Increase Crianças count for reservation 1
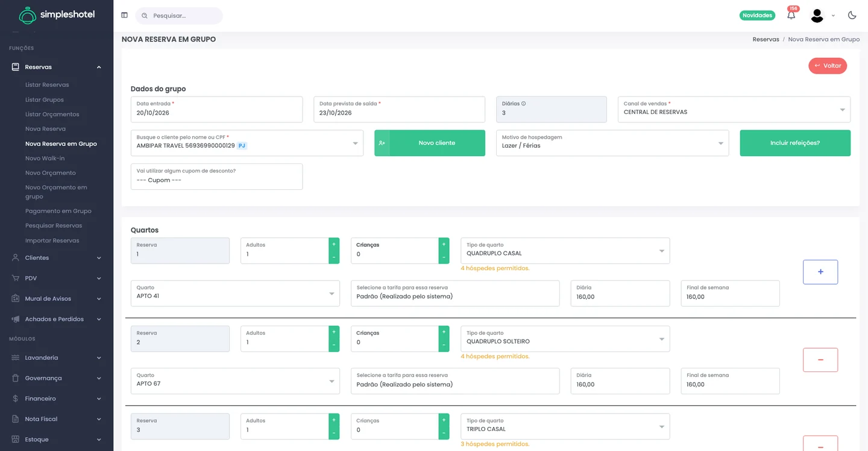 pyautogui.click(x=444, y=244)
